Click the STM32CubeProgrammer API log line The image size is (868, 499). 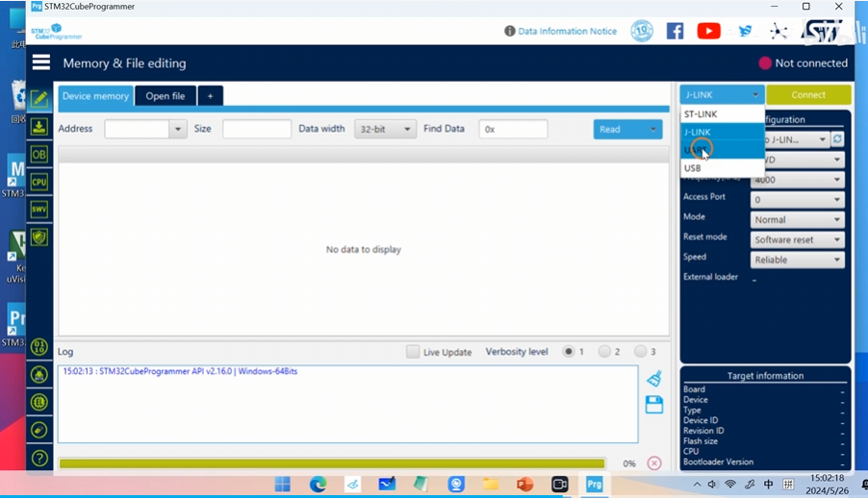click(180, 371)
